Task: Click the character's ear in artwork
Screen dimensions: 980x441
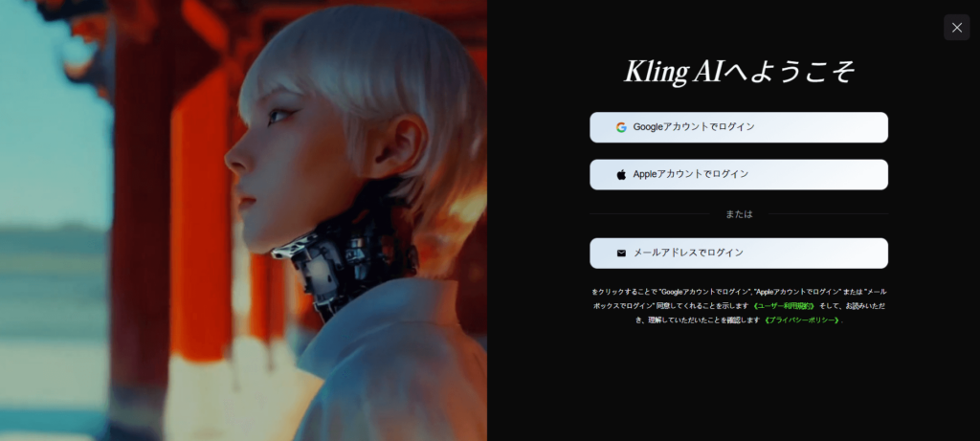Action: (400, 146)
